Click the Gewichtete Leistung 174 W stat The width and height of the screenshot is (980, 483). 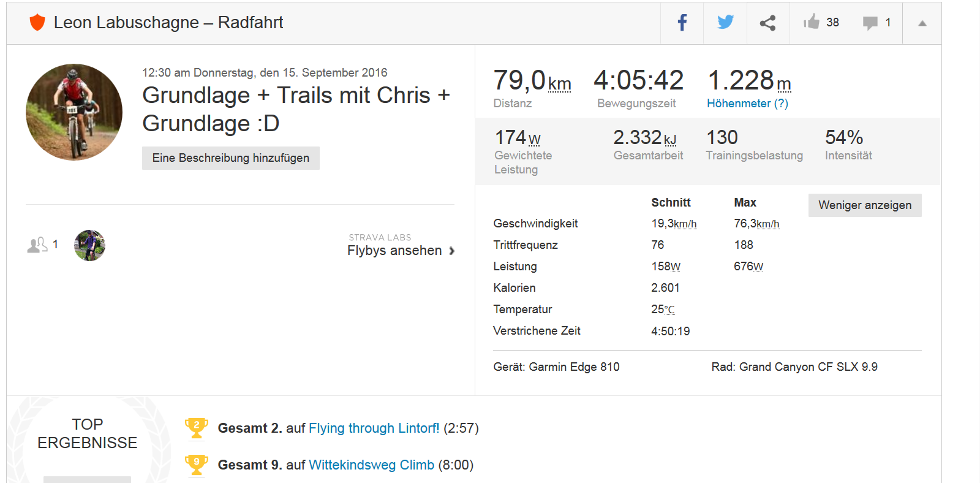click(x=518, y=138)
